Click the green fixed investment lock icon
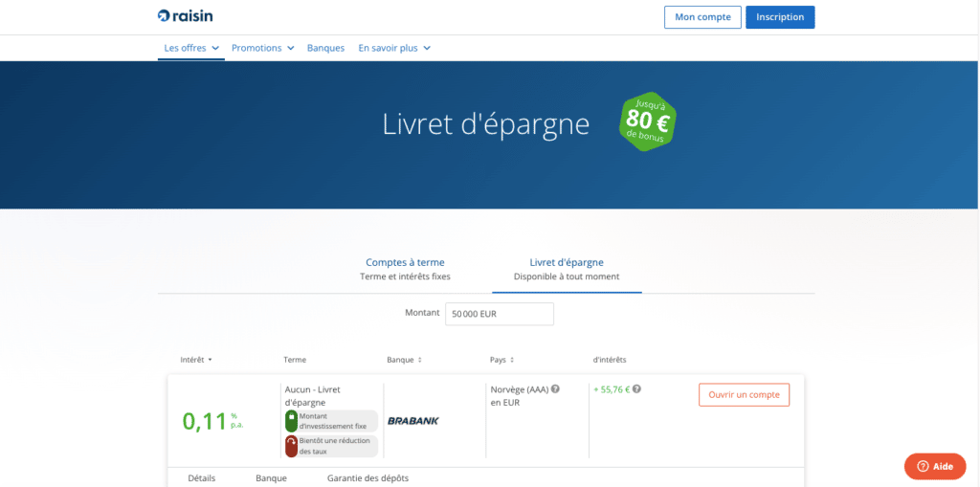980x487 pixels. pos(291,421)
